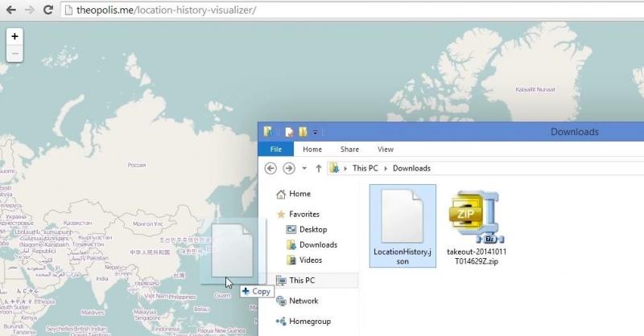Select Home in the navigation pane
The width and height of the screenshot is (644, 336).
click(299, 194)
